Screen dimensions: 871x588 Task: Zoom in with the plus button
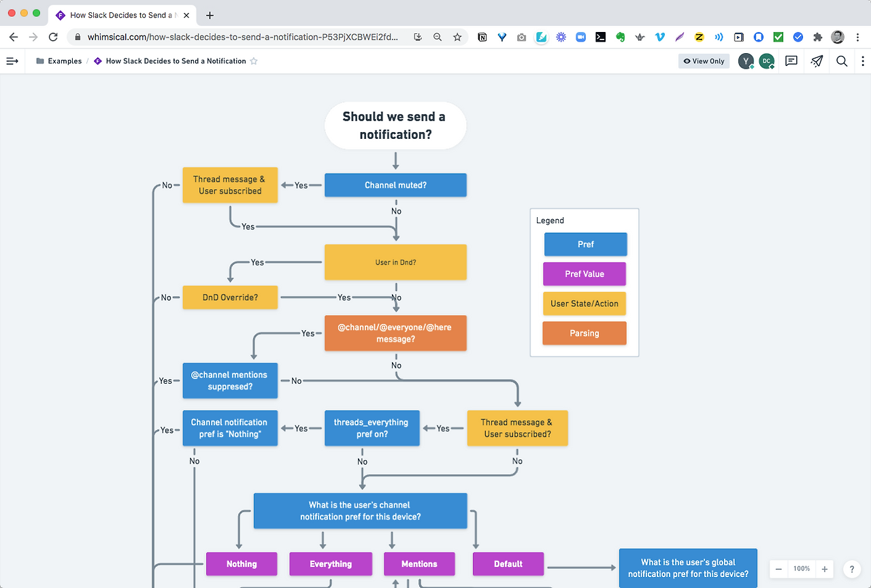(x=824, y=569)
